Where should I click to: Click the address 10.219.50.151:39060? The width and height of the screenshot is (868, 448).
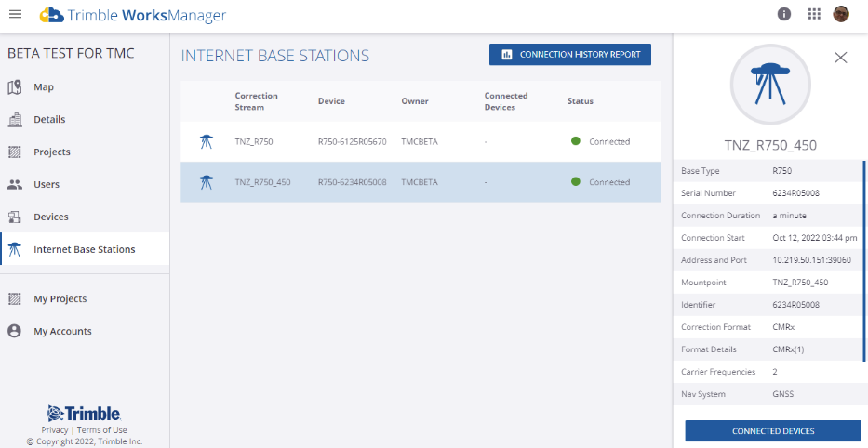click(811, 260)
